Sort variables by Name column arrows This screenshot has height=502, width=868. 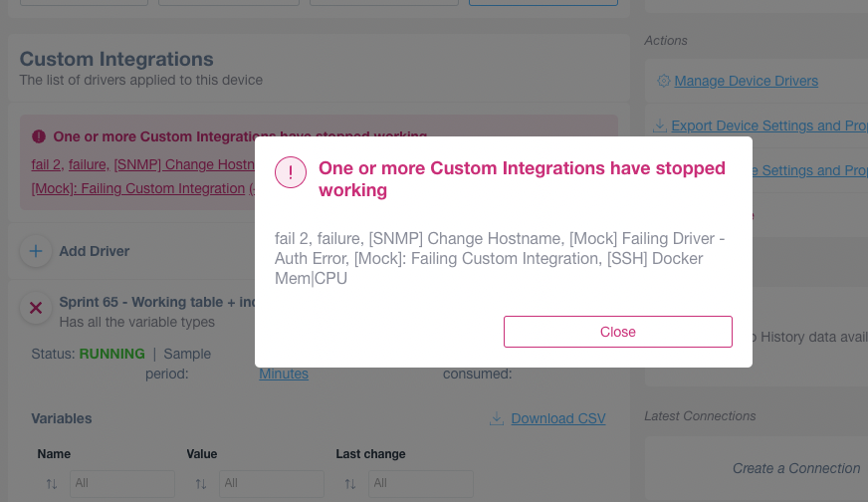(x=52, y=484)
